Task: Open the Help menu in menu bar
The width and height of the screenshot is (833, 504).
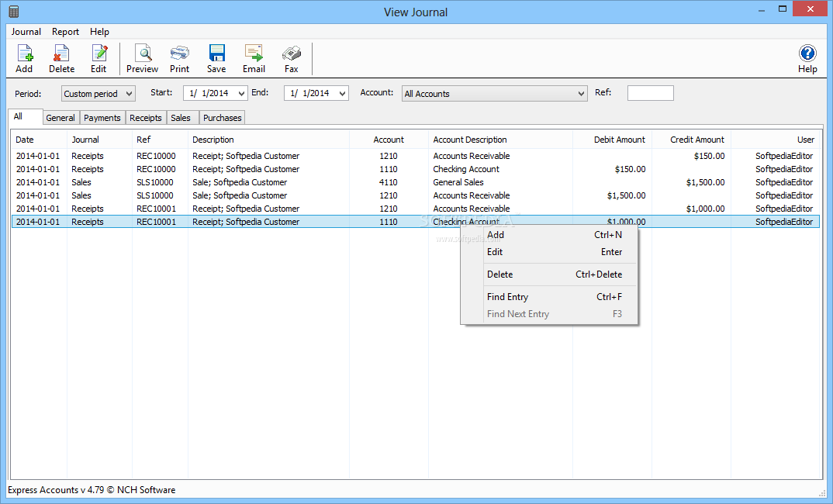Action: [99, 32]
